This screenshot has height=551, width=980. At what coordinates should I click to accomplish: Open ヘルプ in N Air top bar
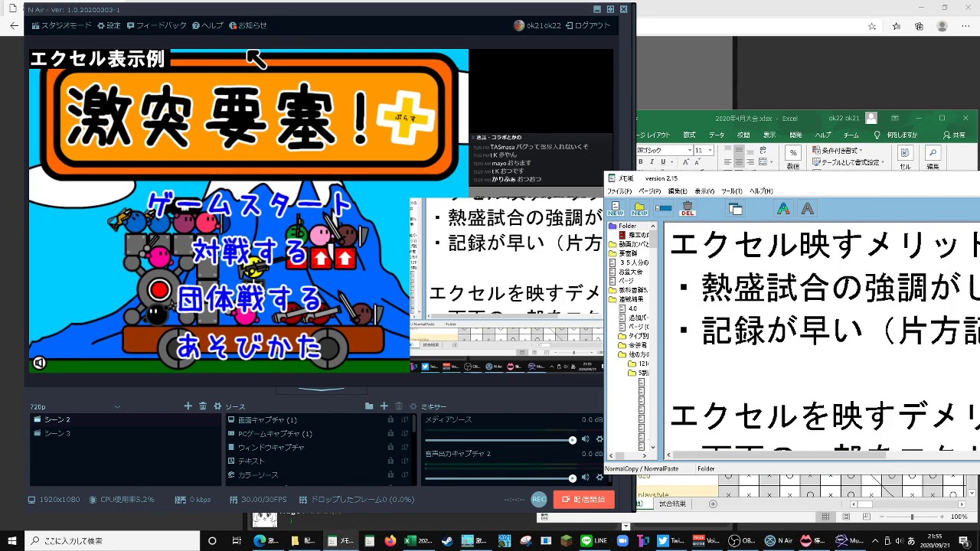point(208,25)
